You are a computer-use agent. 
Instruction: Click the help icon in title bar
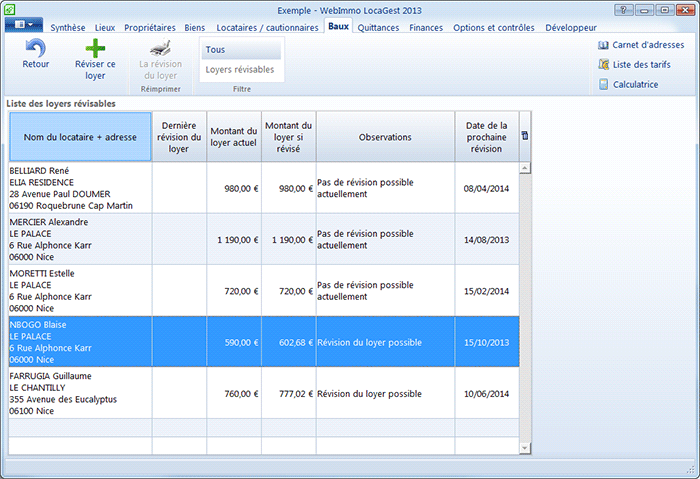click(x=623, y=9)
